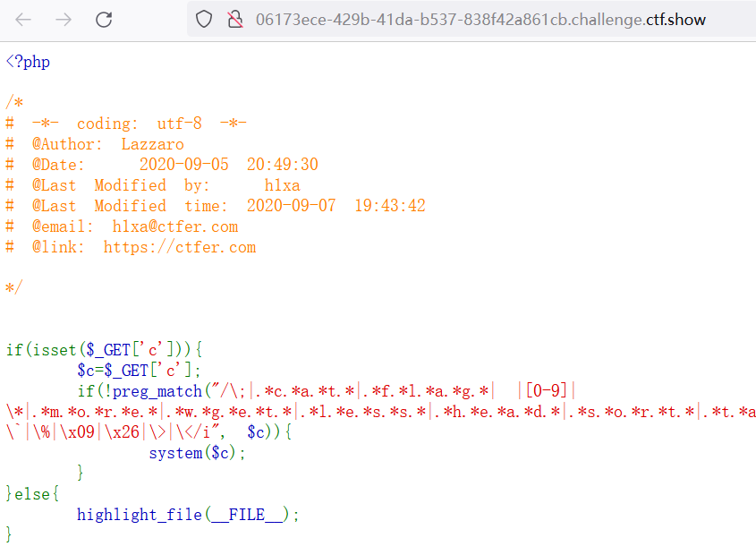Click the timestamp '2020-09-07 19:43:42'
The image size is (756, 555).
point(336,206)
